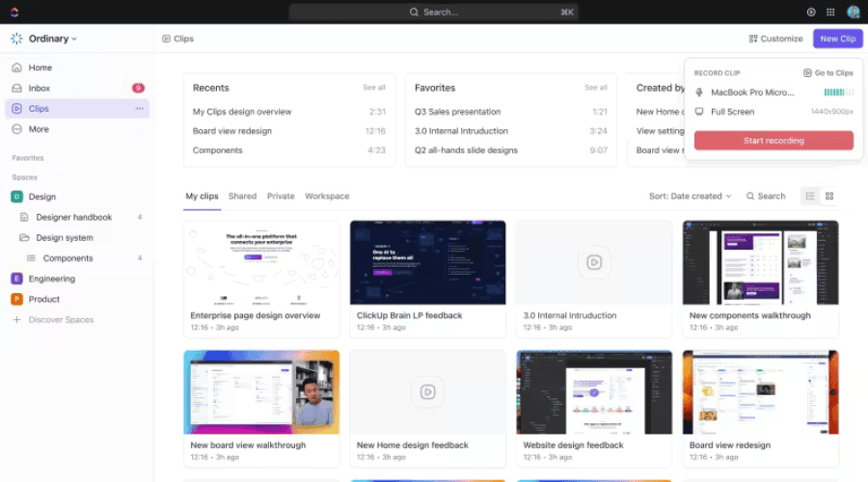Viewport: 868px width, 482px height.
Task: Open Website design feedback thumbnail
Action: click(594, 391)
